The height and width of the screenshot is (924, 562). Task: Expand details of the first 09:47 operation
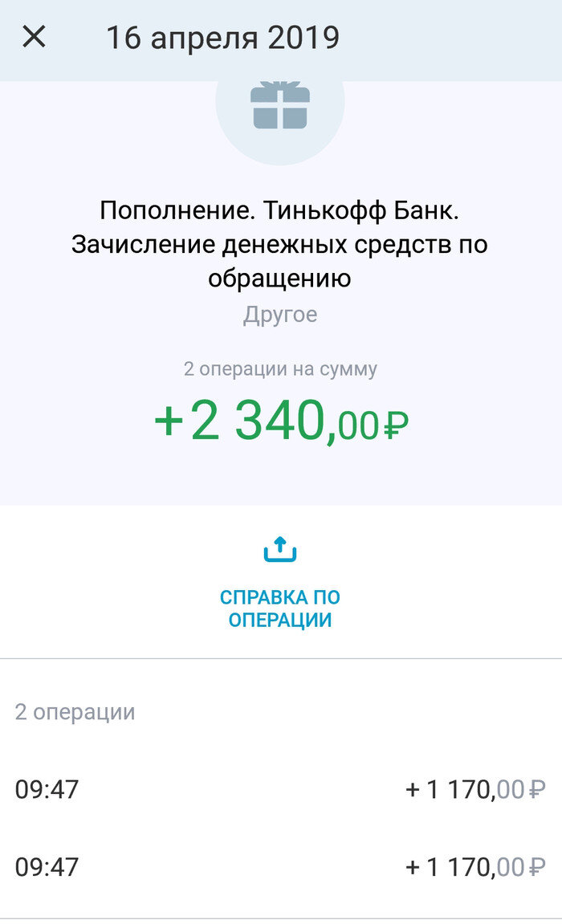coord(279,790)
